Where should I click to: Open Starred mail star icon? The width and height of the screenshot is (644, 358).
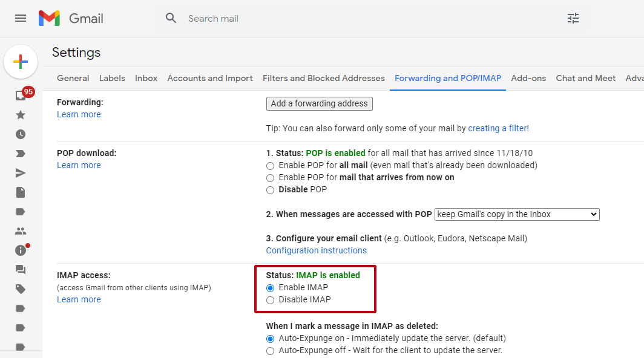click(21, 115)
